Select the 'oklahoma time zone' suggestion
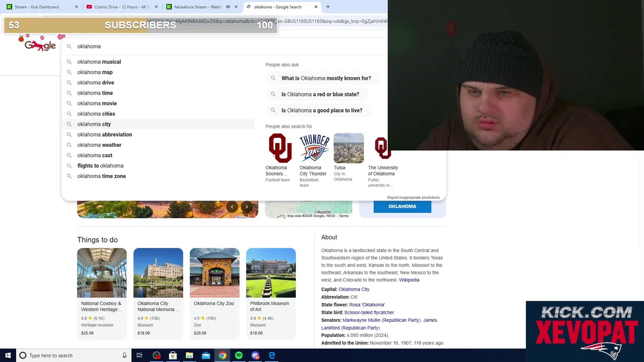This screenshot has height=362, width=644. pyautogui.click(x=158, y=176)
